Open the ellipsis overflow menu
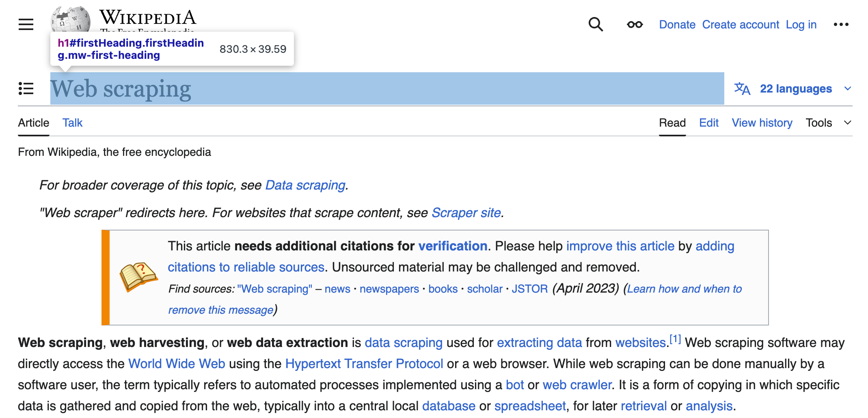This screenshot has height=418, width=868. 840,24
